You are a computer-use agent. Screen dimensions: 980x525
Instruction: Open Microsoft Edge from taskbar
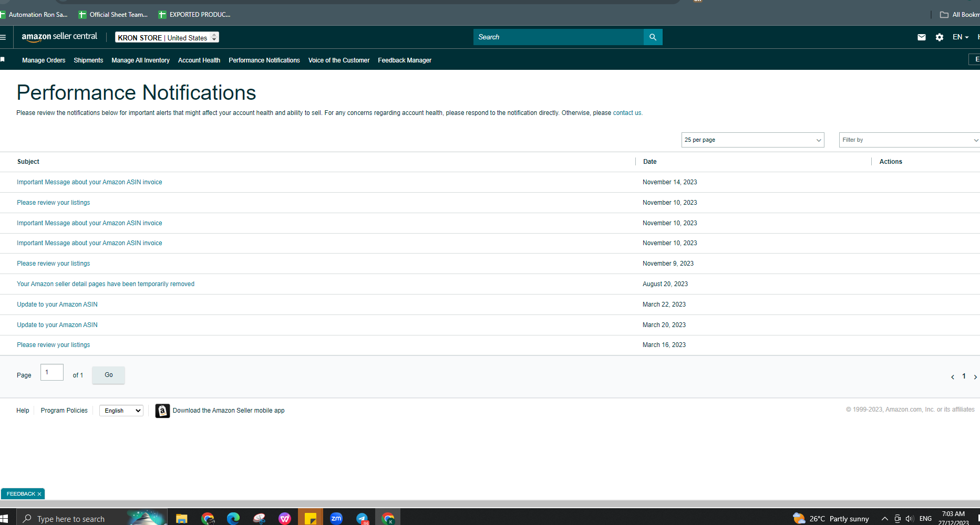tap(233, 519)
